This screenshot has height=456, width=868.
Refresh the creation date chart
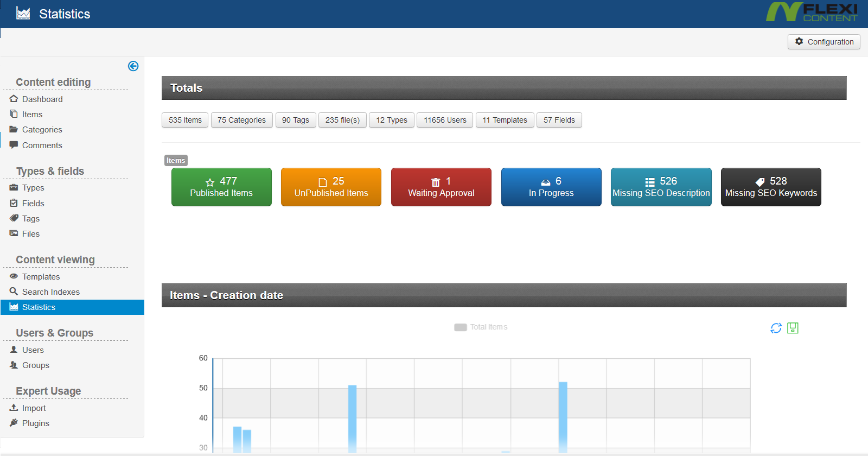coord(776,328)
